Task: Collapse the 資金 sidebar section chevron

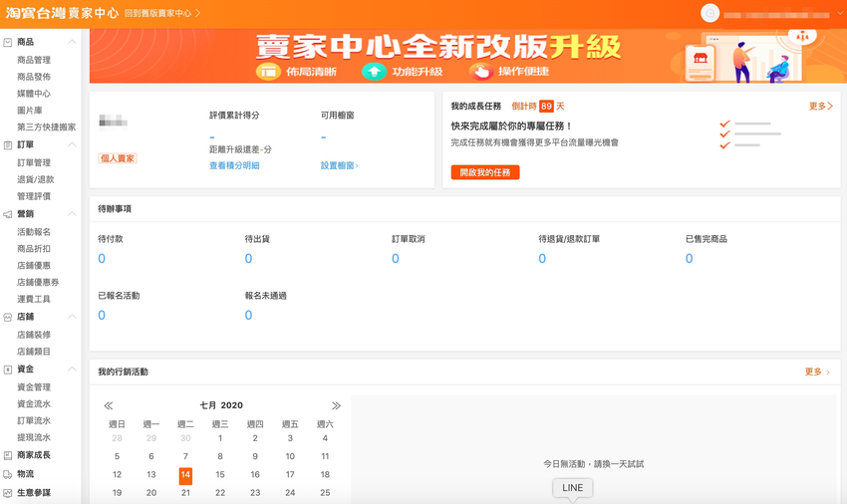Action: click(x=72, y=369)
